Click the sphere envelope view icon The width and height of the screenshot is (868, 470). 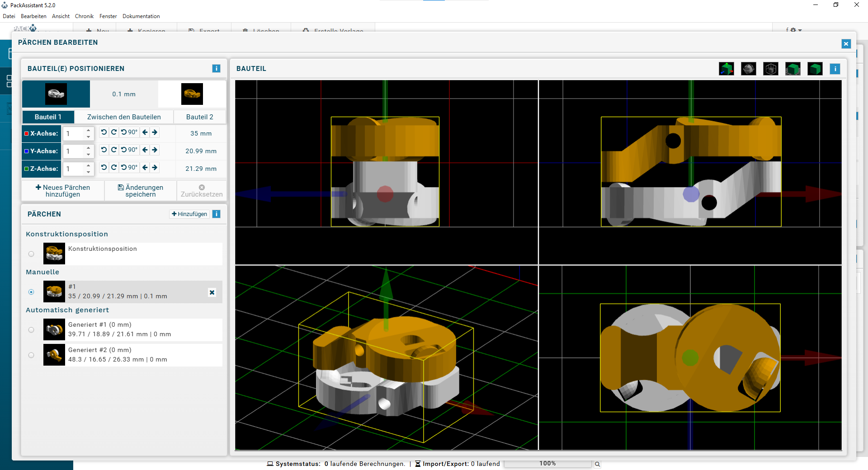(x=749, y=69)
